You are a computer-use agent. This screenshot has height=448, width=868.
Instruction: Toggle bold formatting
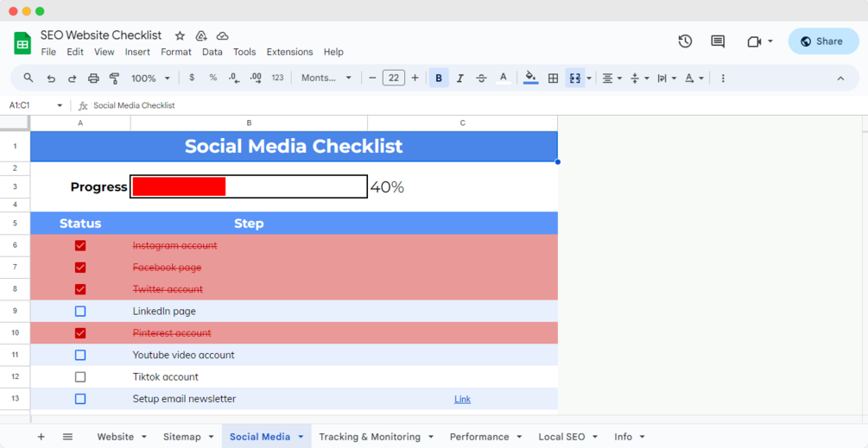click(439, 78)
